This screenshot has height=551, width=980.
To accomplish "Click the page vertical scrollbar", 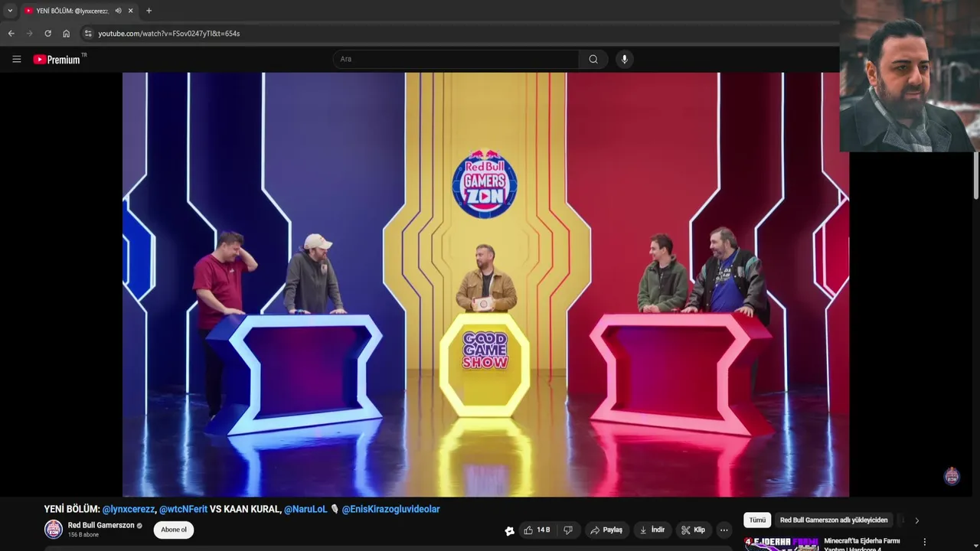I will click(x=975, y=176).
